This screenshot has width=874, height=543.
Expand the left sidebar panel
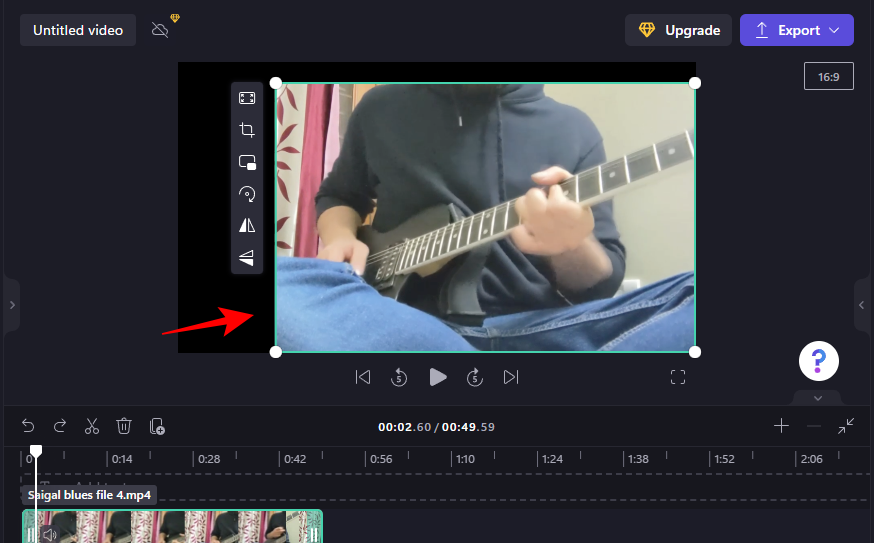tap(12, 305)
